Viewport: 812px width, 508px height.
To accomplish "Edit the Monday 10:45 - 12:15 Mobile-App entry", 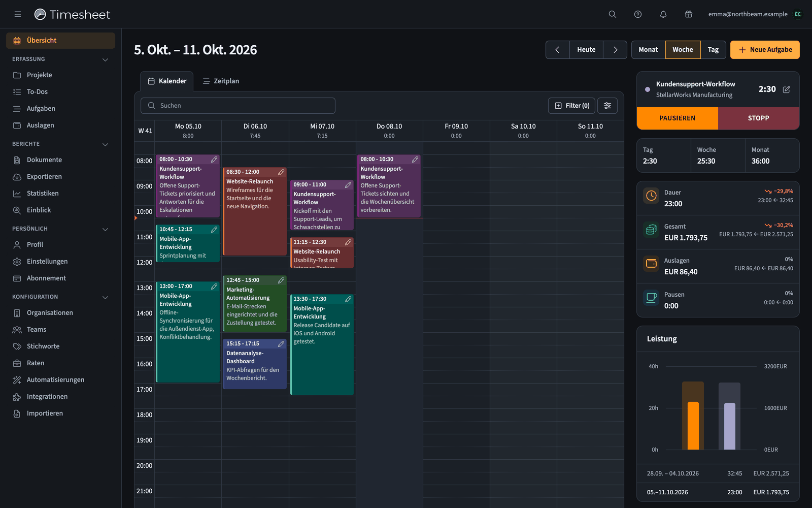I will tap(214, 230).
